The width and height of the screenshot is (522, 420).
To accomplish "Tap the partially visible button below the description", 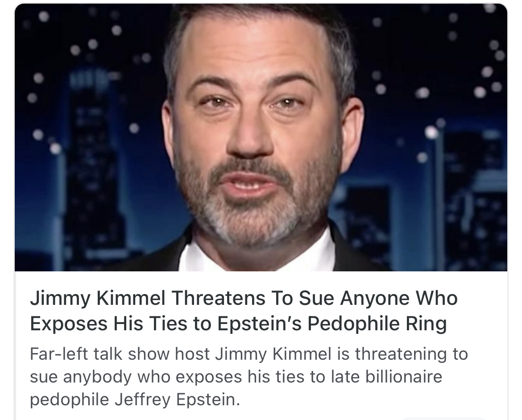I will click(445, 418).
